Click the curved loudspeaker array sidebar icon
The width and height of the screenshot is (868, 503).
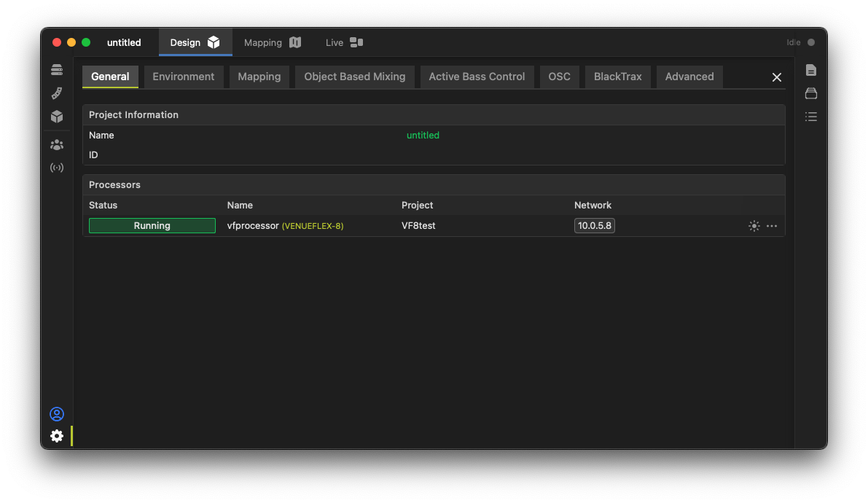pyautogui.click(x=57, y=93)
